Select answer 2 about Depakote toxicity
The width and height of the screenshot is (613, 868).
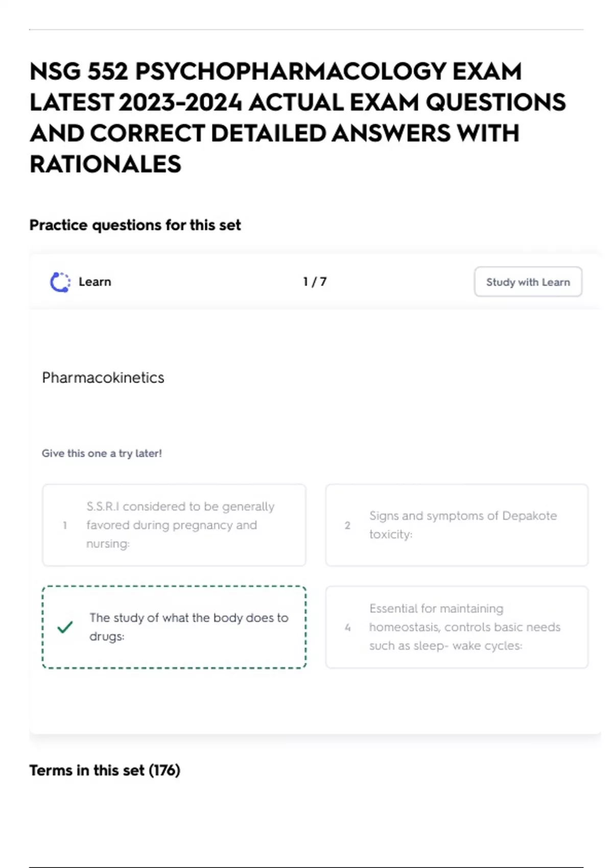[x=457, y=525]
